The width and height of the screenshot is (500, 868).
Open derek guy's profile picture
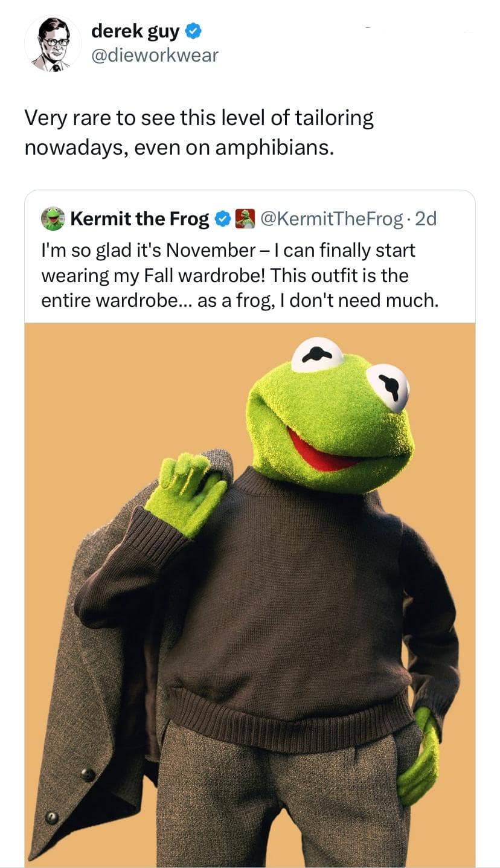coord(53,43)
